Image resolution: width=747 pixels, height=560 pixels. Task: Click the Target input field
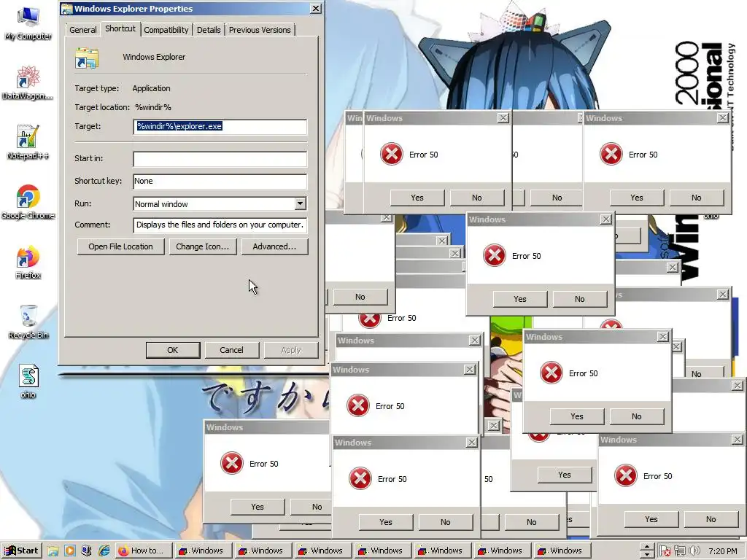pyautogui.click(x=220, y=127)
